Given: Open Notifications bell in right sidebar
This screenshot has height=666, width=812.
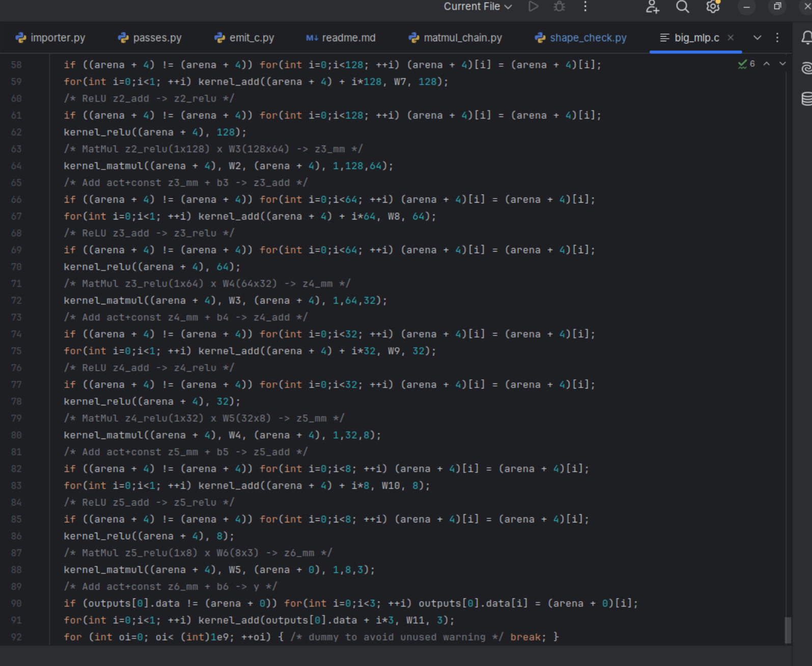Looking at the screenshot, I should (x=806, y=38).
